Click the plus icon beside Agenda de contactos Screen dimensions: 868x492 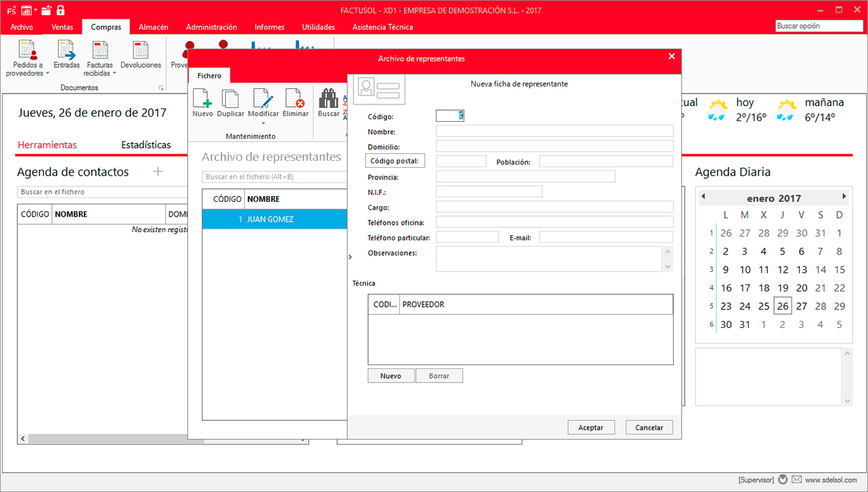[x=158, y=172]
